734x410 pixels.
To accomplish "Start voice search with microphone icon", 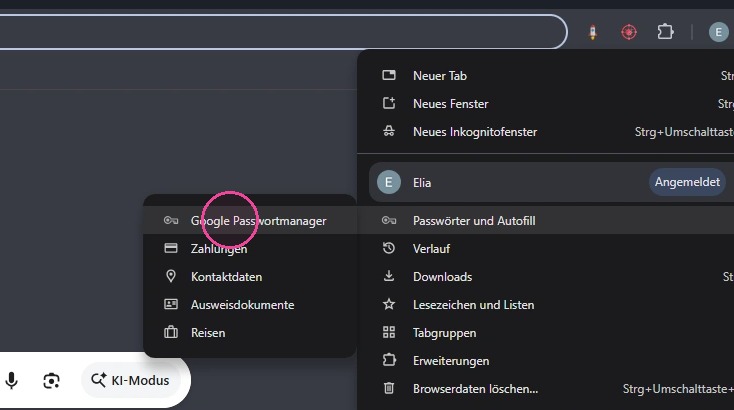I will [12, 381].
